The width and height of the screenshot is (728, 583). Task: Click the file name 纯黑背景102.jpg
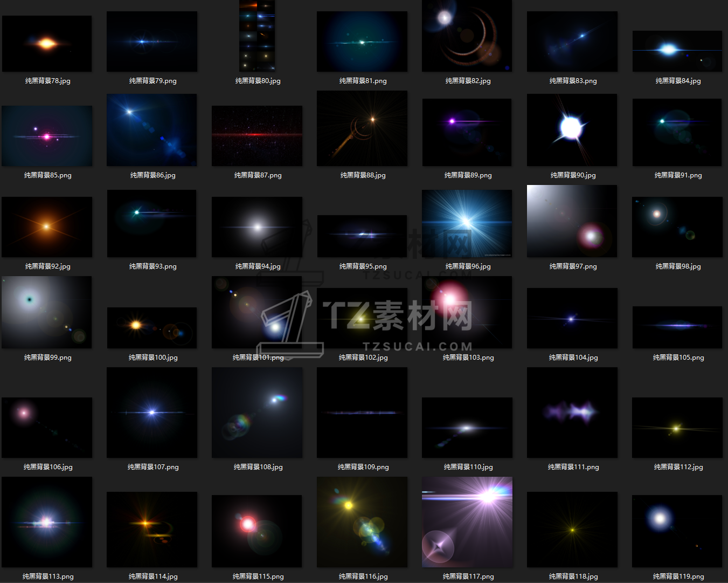tap(363, 358)
